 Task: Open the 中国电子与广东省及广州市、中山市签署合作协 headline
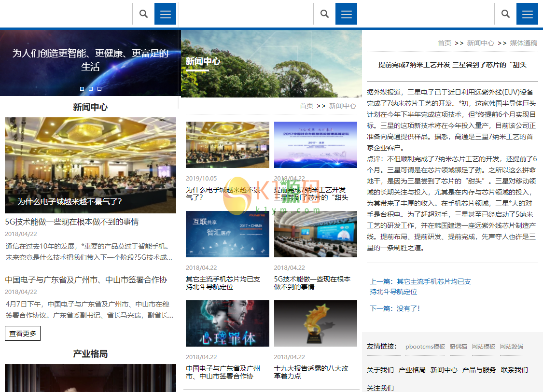[86, 280]
